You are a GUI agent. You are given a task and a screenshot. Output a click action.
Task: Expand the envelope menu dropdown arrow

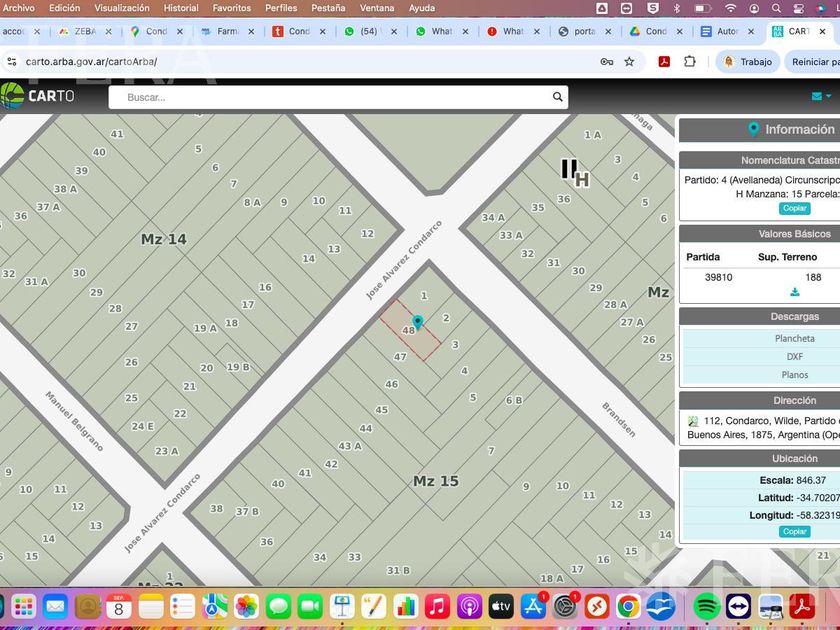point(829,97)
